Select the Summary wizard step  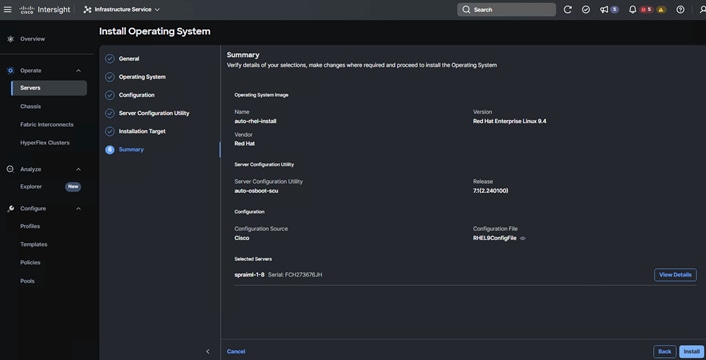click(x=131, y=149)
